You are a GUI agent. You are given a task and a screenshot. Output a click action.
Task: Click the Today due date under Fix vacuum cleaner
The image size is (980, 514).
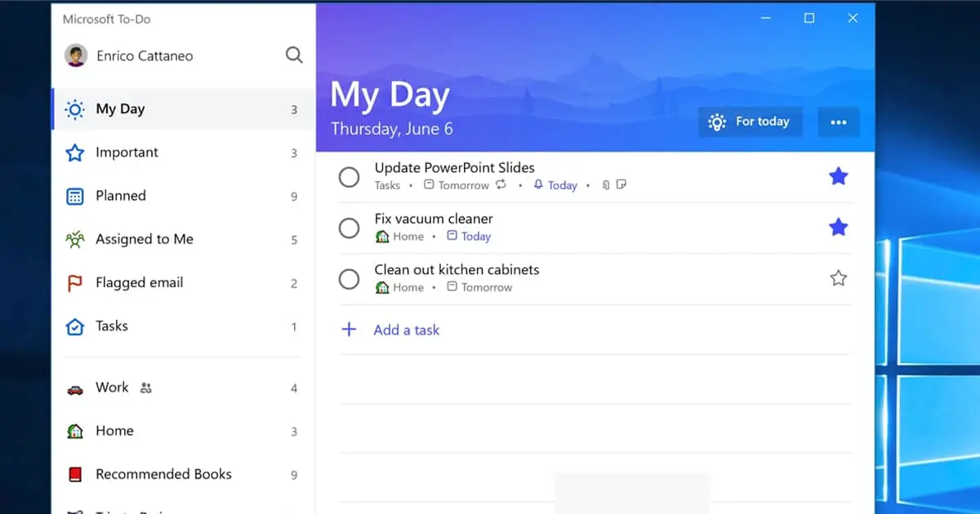[x=469, y=237]
